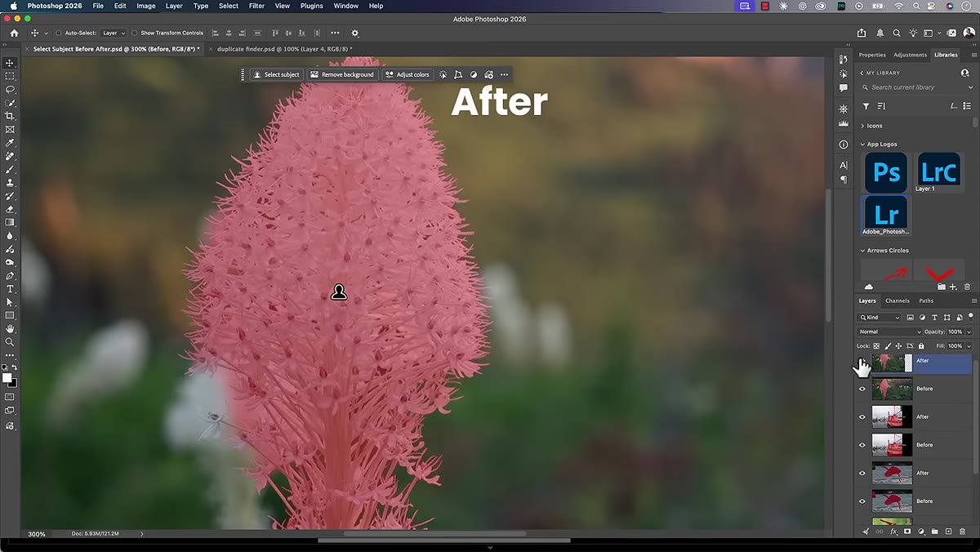Open the Layer menu
Image resolution: width=980 pixels, height=552 pixels.
tap(174, 6)
